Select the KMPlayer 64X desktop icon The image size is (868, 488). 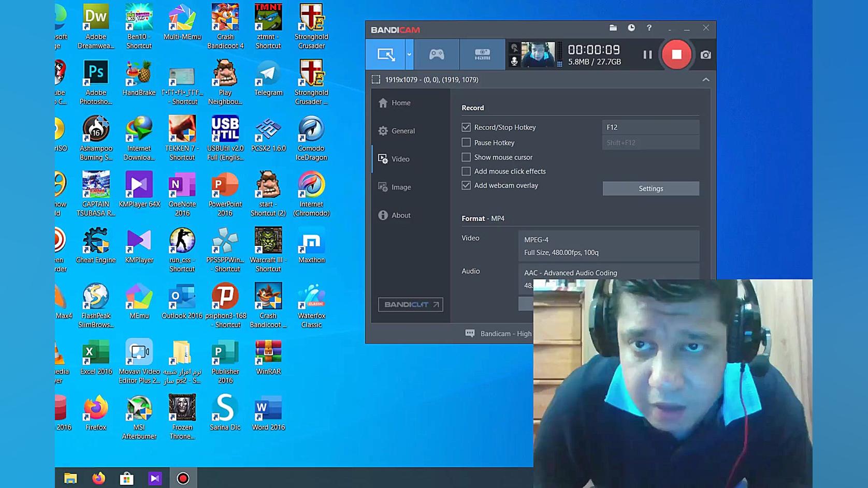pos(139,190)
